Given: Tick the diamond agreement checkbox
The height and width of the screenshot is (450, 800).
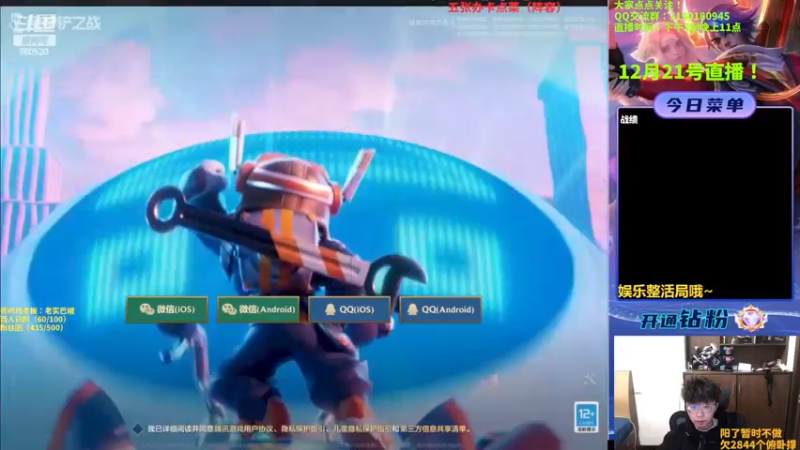Looking at the screenshot, I should [137, 429].
